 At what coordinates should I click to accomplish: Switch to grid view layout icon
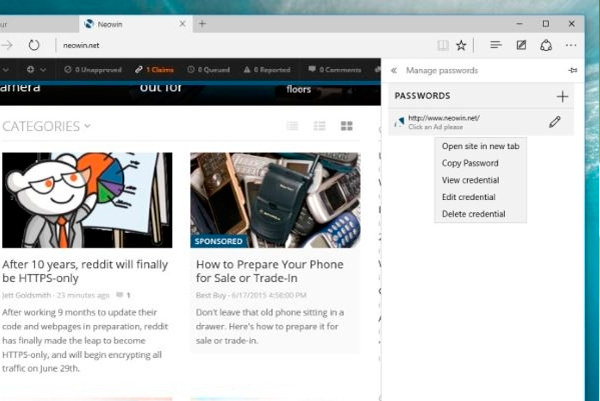(x=347, y=126)
